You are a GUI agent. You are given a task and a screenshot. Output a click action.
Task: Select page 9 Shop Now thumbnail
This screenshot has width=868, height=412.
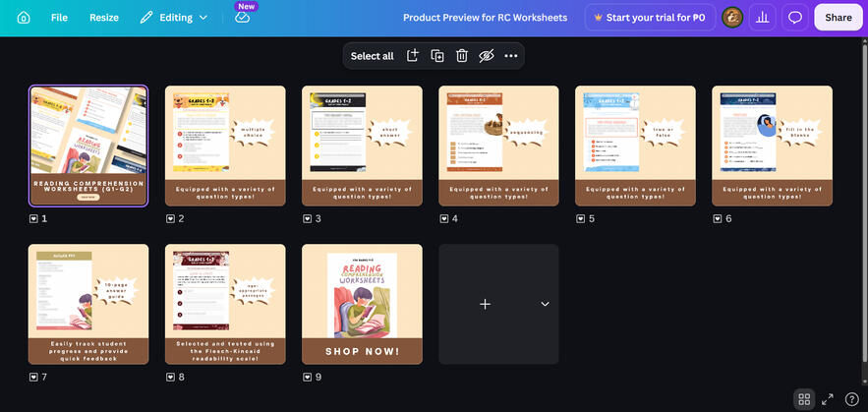pyautogui.click(x=362, y=304)
